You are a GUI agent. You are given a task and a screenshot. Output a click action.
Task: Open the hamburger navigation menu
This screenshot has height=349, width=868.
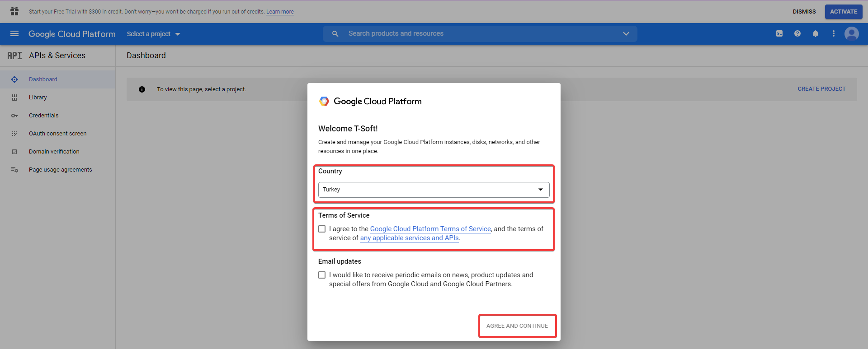(x=14, y=34)
